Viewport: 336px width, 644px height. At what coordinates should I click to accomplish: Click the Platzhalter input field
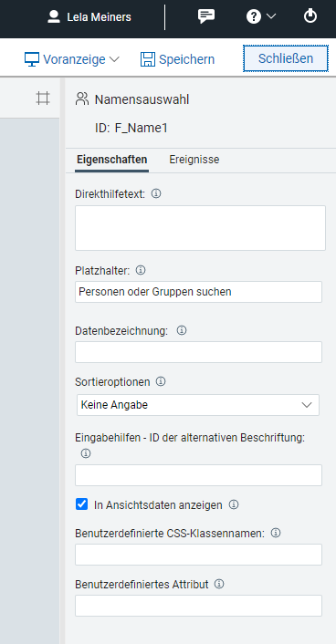198,292
